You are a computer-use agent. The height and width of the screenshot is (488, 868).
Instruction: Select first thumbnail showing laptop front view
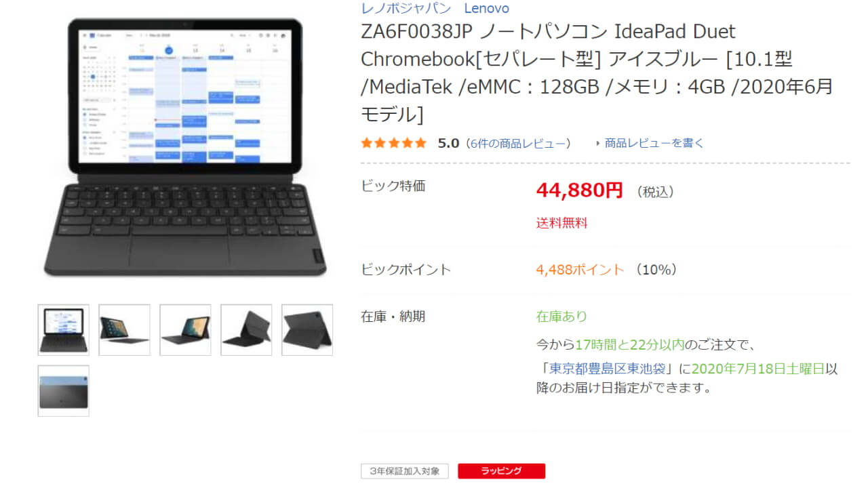[63, 329]
